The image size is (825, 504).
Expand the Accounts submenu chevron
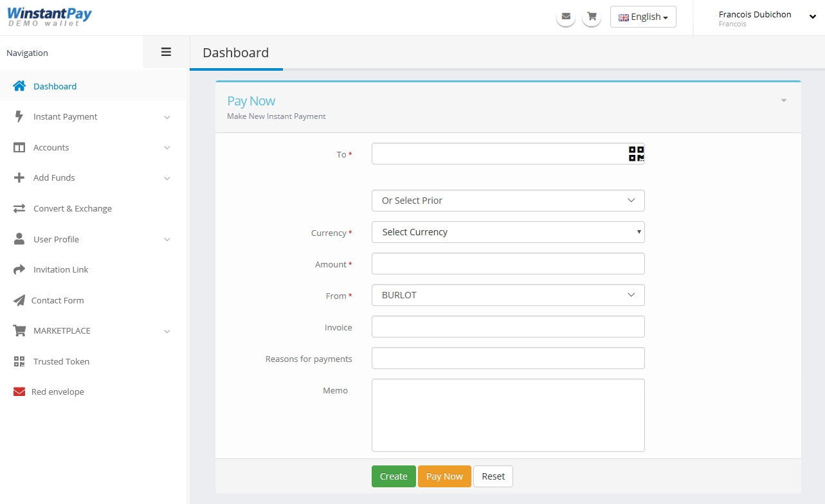coord(167,148)
